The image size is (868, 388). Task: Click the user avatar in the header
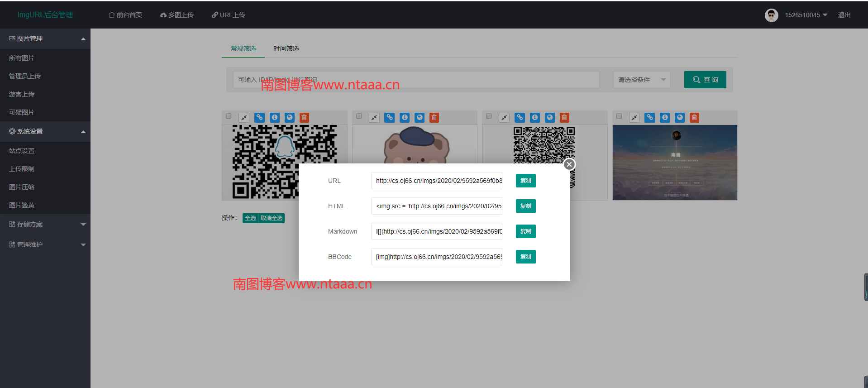[771, 15]
